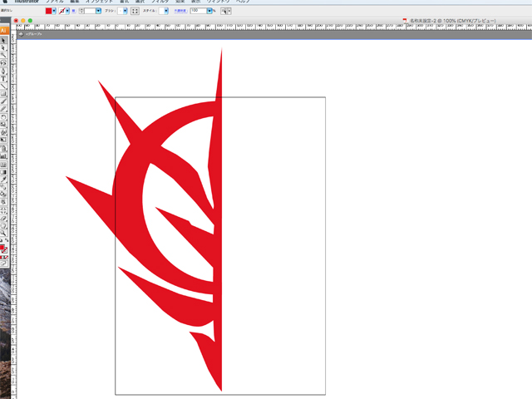Open the 不透明度 (opacity) panel link
Image resolution: width=532 pixels, height=399 pixels.
180,11
